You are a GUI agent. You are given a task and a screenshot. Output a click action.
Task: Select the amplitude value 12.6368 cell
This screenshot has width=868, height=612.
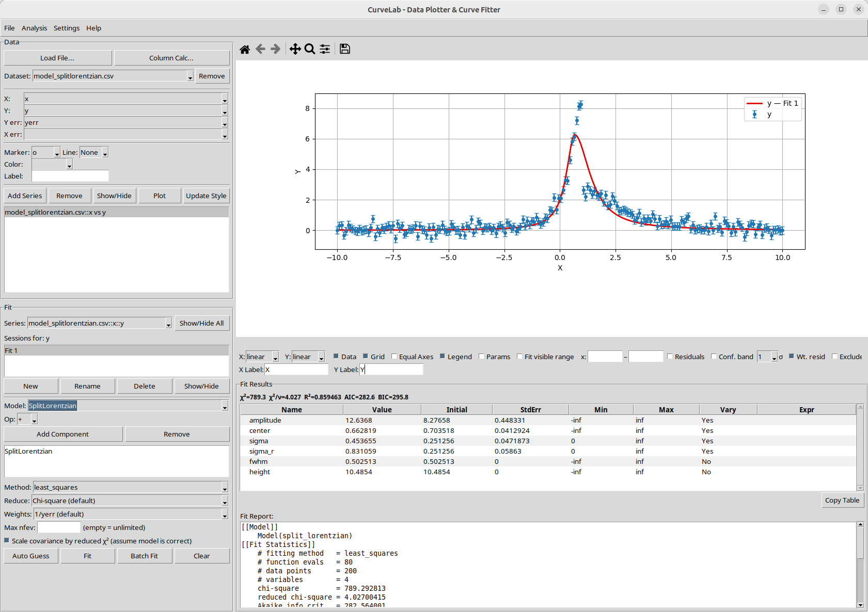(x=382, y=420)
